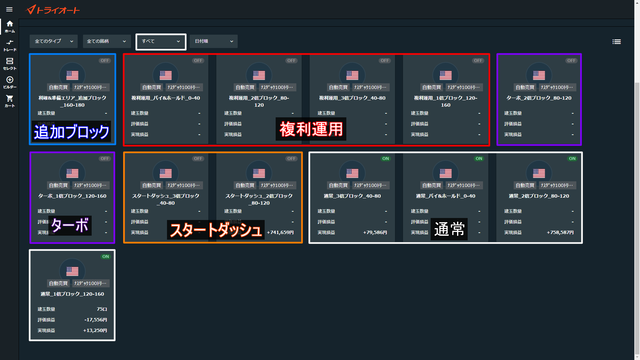Click flag icon on 通常_2倍ブロック_80-120 card
This screenshot has height=360, width=640.
click(x=539, y=173)
